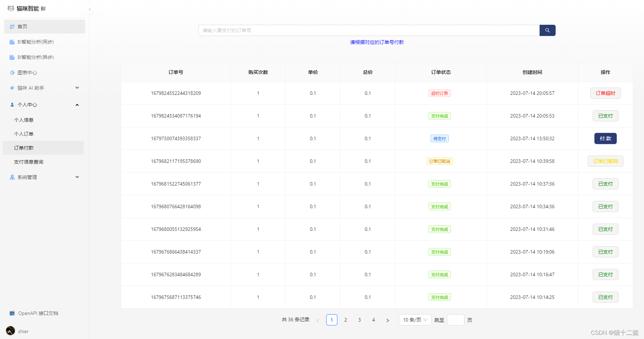Go to page 3
Image resolution: width=644 pixels, height=339 pixels.
(x=360, y=320)
